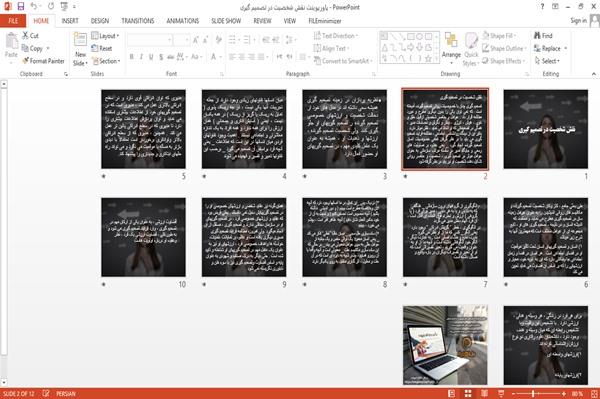600x399 pixels.
Task: Select the laptop image slide thumbnail
Action: [445, 345]
